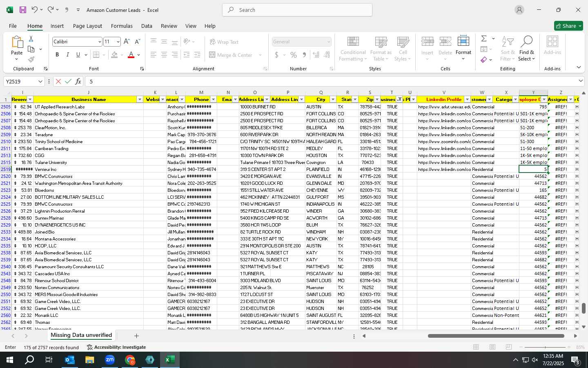Click the green Share button
This screenshot has height=368, width=588.
click(568, 26)
